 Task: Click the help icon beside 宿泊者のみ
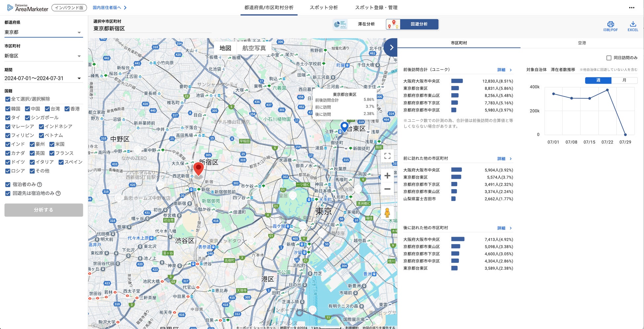(40, 185)
